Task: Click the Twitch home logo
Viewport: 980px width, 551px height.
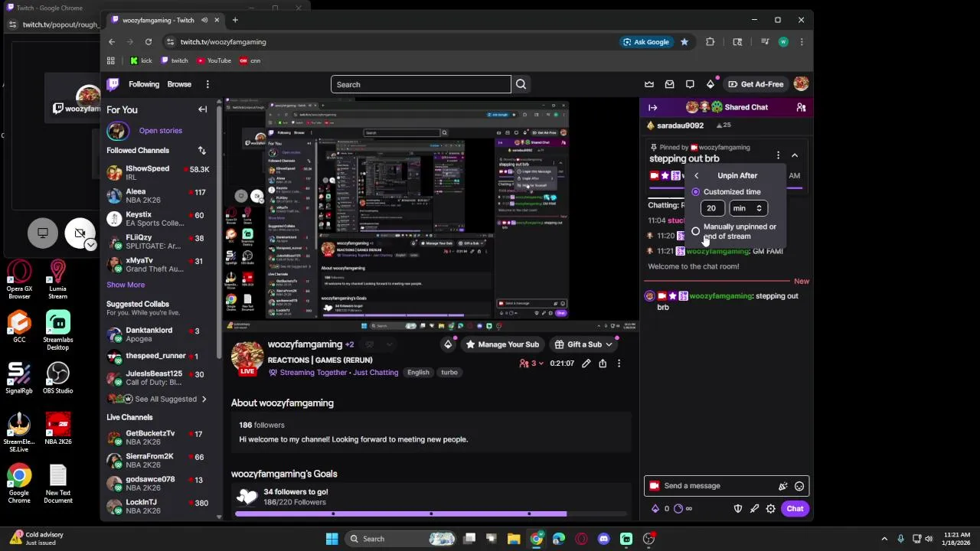Action: tap(113, 84)
